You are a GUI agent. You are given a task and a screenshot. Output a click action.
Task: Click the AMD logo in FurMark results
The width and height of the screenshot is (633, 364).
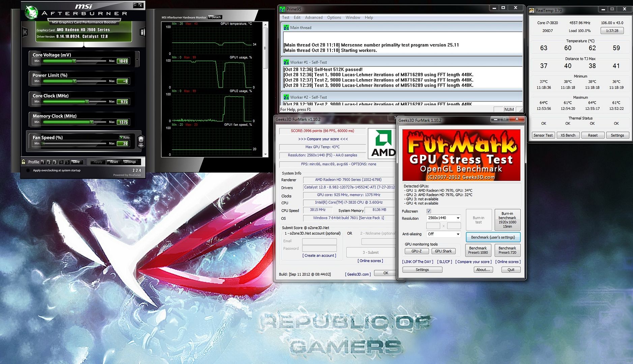(382, 143)
